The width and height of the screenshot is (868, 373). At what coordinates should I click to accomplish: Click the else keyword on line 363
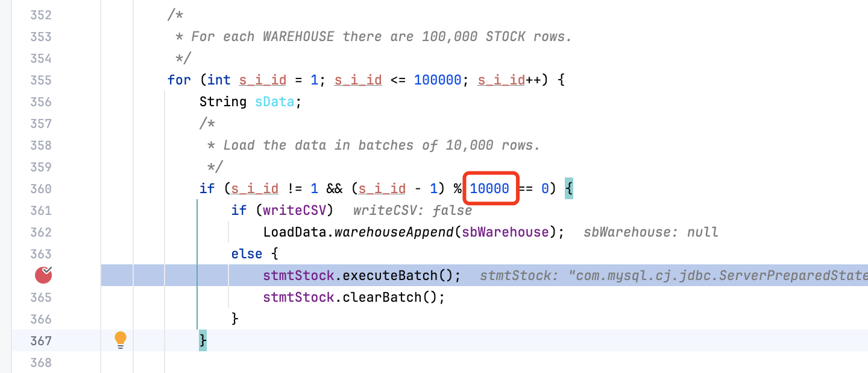(247, 254)
